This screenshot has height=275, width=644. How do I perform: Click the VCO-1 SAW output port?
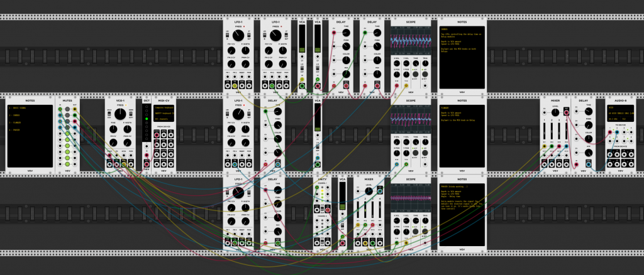(124, 164)
